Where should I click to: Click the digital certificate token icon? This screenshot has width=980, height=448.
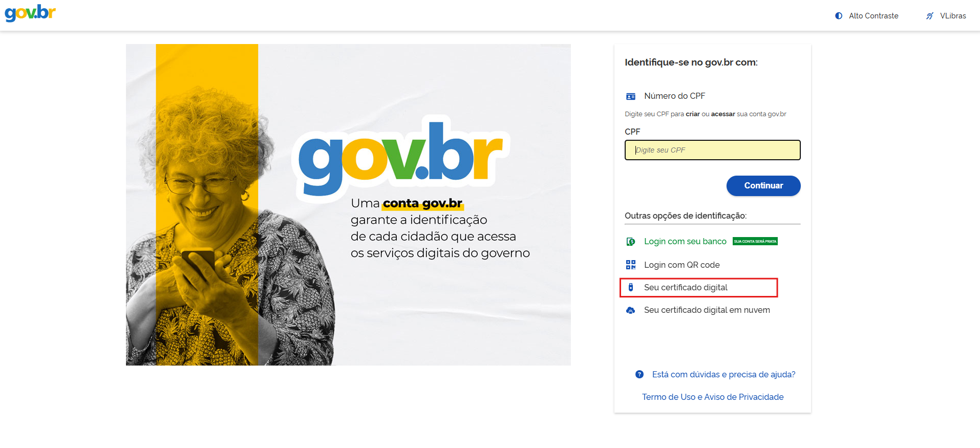point(631,287)
